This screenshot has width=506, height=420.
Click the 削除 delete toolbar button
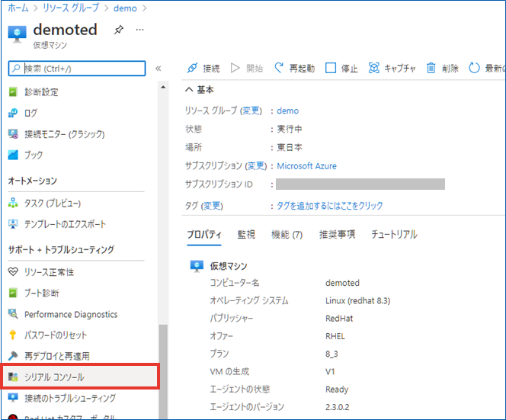(443, 68)
